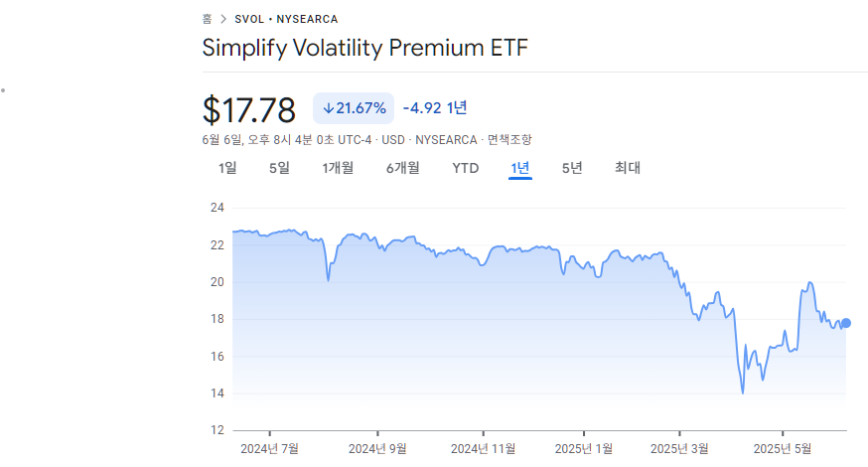Click the SVOL NYSEARCA breadcrumb
The image size is (868, 467).
click(x=286, y=19)
